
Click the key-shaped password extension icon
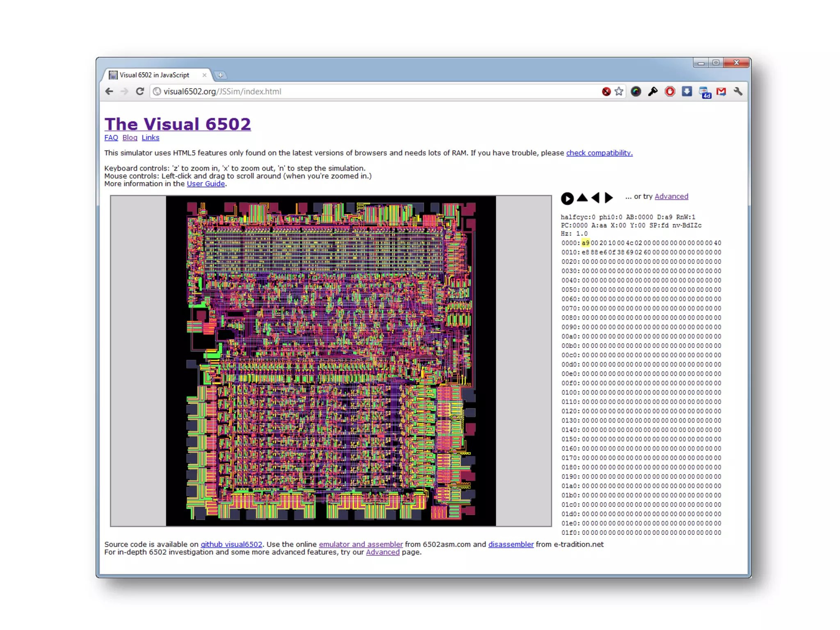point(653,91)
